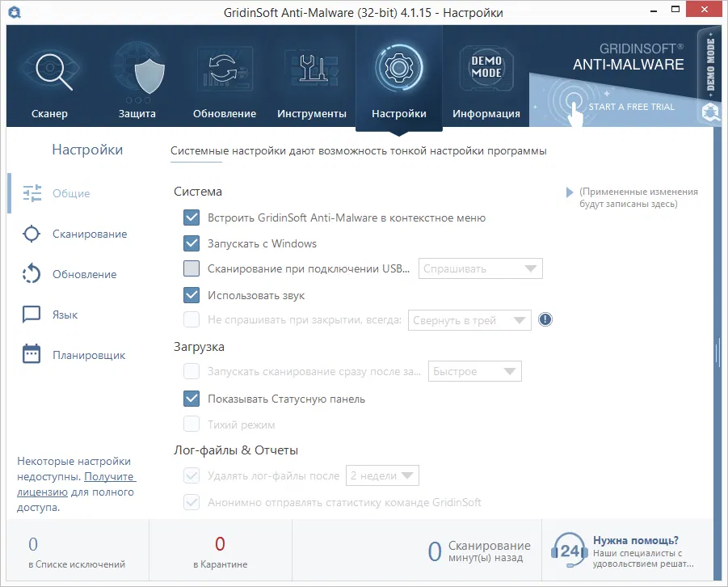The image size is (728, 587).
Task: Click Нужна помощь? support link
Action: [x=636, y=540]
